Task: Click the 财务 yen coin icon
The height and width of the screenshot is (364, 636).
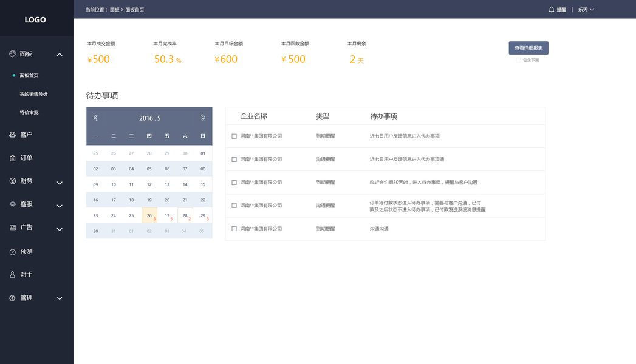Action: [13, 181]
